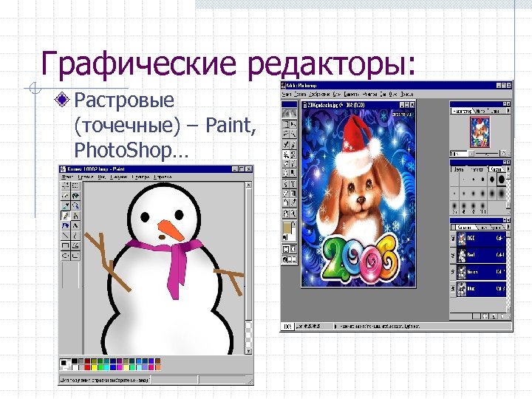Pick the Fill With Color bucket in Paint
This screenshot has height=399, width=532.
[x=75, y=196]
